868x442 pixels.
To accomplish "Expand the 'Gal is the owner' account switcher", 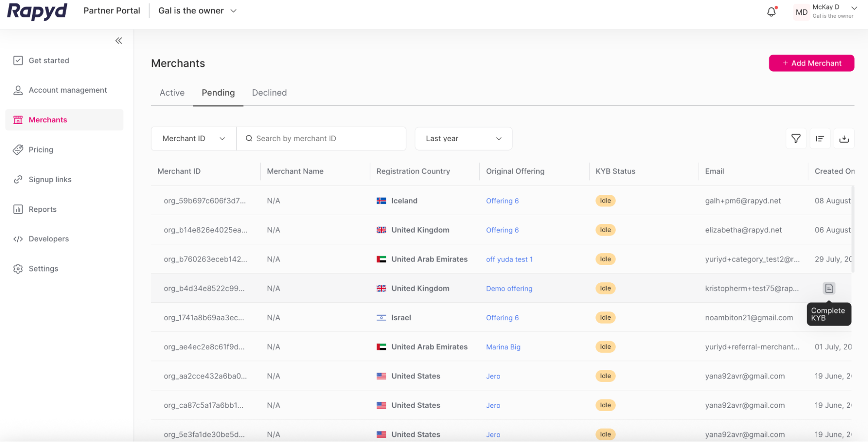I will (x=198, y=11).
